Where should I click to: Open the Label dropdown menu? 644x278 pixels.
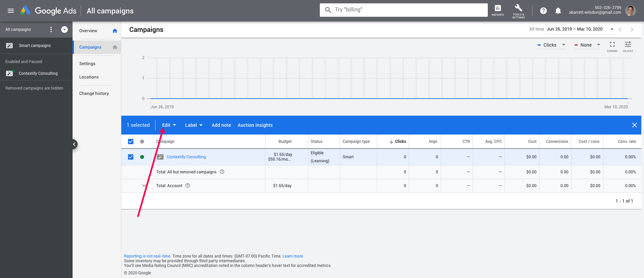pos(194,125)
